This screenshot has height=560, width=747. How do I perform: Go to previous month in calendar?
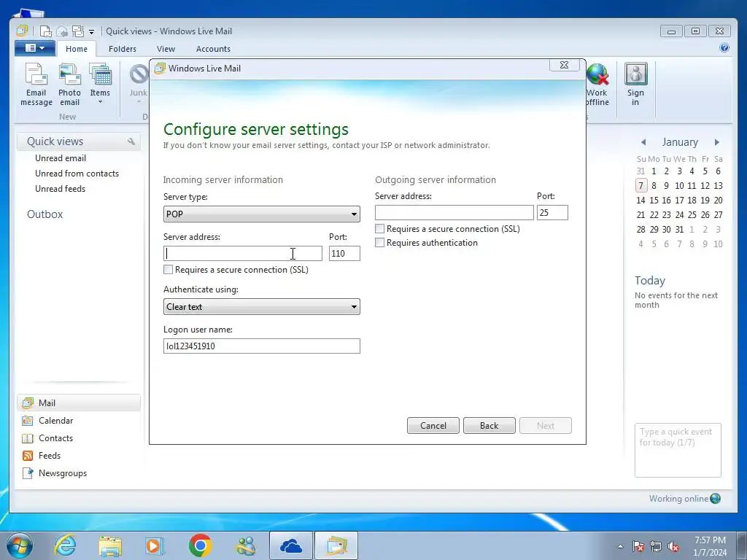(x=643, y=142)
